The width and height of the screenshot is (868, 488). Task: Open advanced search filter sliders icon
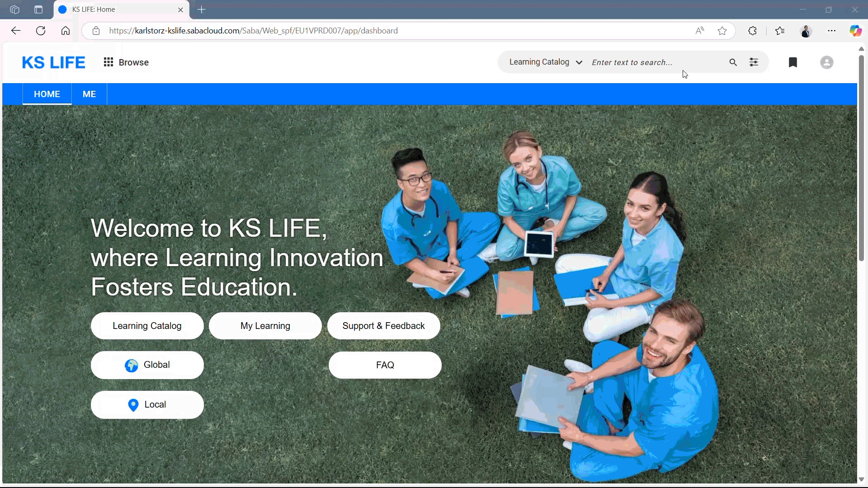754,62
